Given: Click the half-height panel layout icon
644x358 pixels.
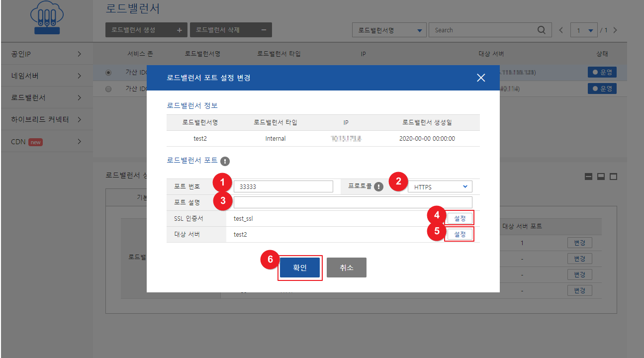Looking at the screenshot, I should pyautogui.click(x=601, y=176).
